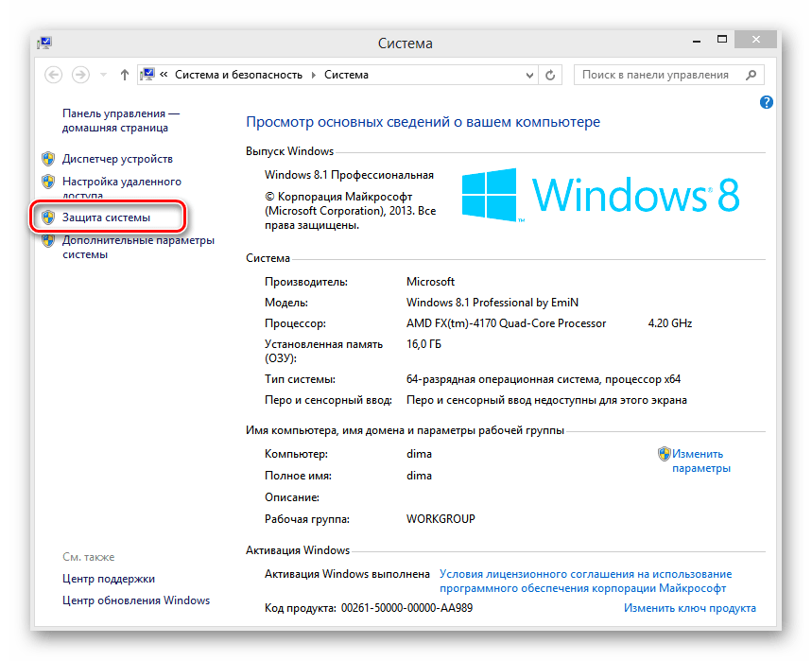Viewport: 812px width, 661px height.
Task: Open Центр поддержки link
Action: coord(109,579)
